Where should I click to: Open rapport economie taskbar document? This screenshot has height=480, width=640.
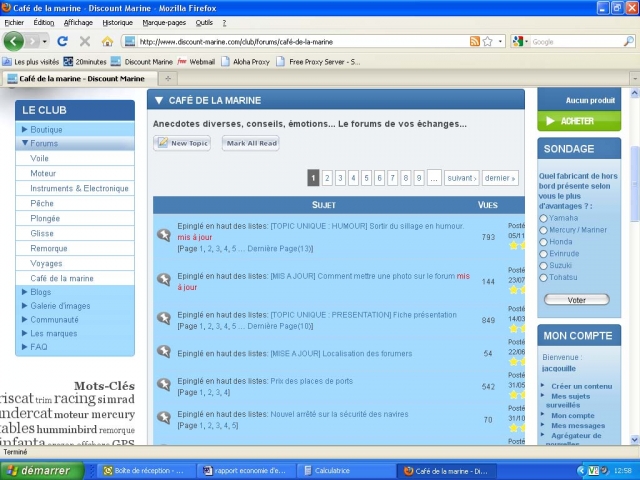click(246, 471)
